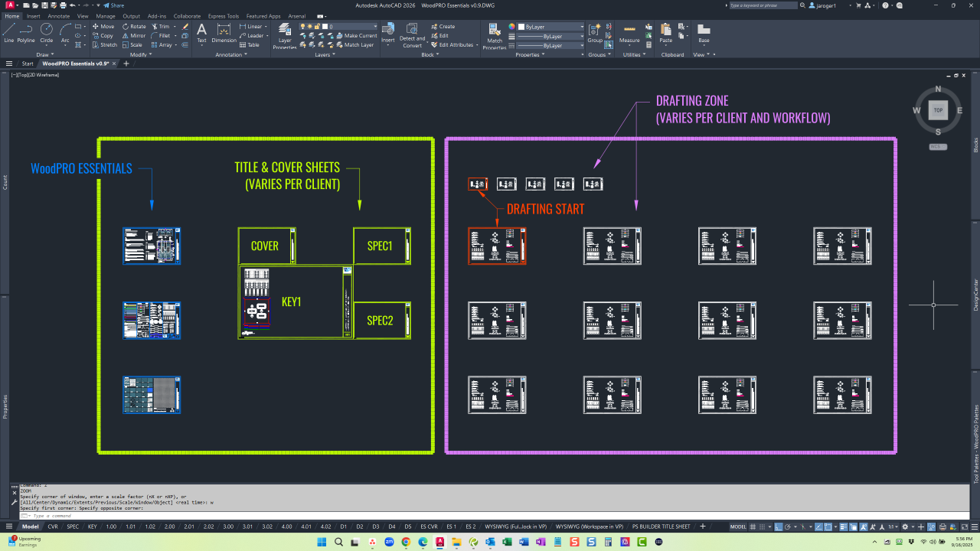
Task: Click the Match Properties icon
Action: pos(495,36)
